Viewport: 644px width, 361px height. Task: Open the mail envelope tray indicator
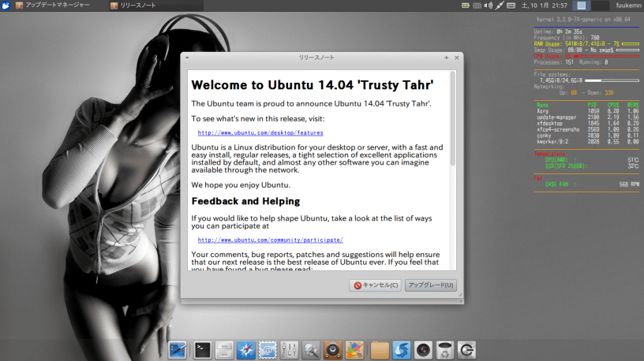(x=477, y=6)
